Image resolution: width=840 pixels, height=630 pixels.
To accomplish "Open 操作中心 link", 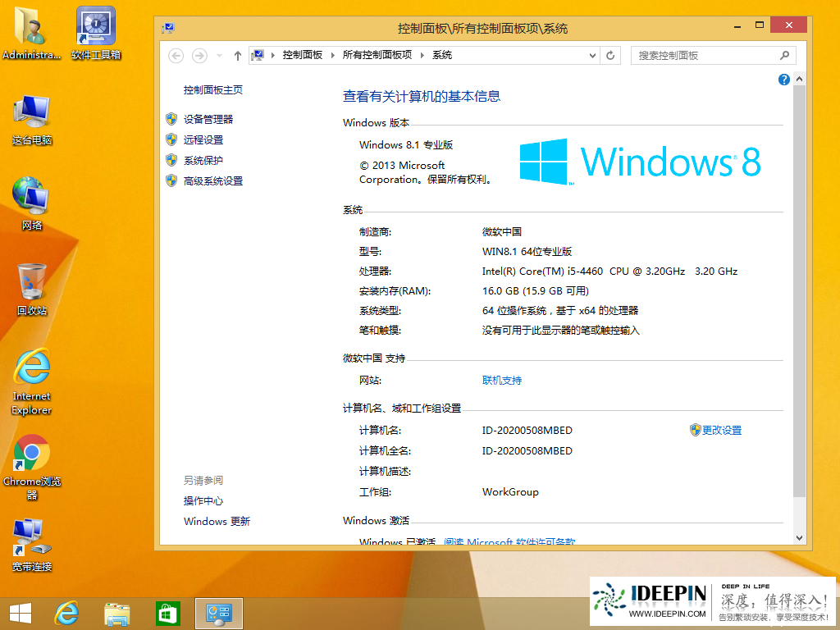I will point(203,501).
